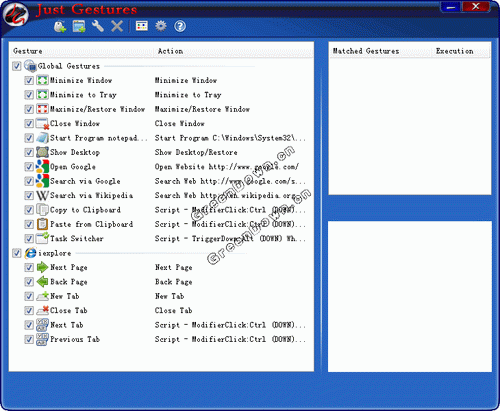The height and width of the screenshot is (411, 500).
Task: Click the Previous Tab keyboard icon
Action: point(42,339)
